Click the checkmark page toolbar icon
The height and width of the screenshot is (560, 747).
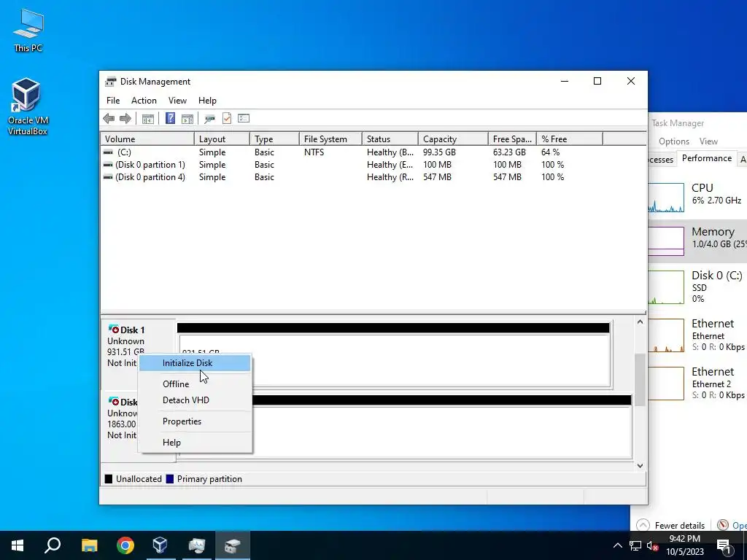(227, 119)
